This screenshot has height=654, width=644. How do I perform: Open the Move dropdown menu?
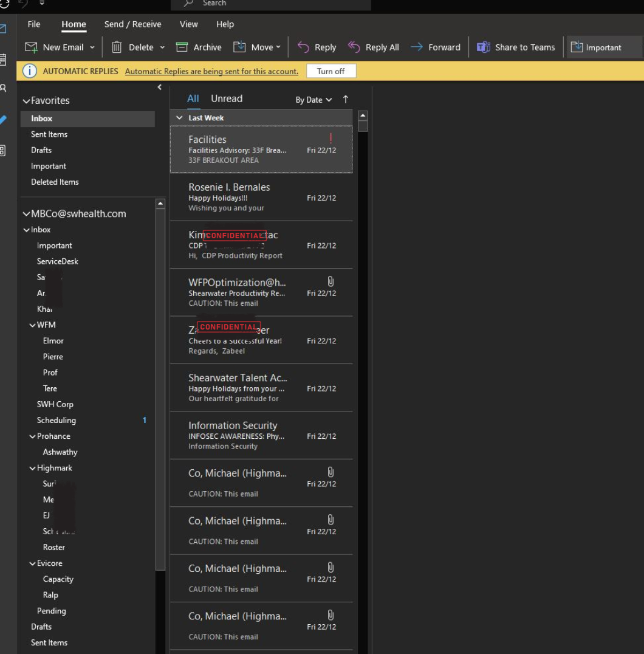(x=278, y=47)
